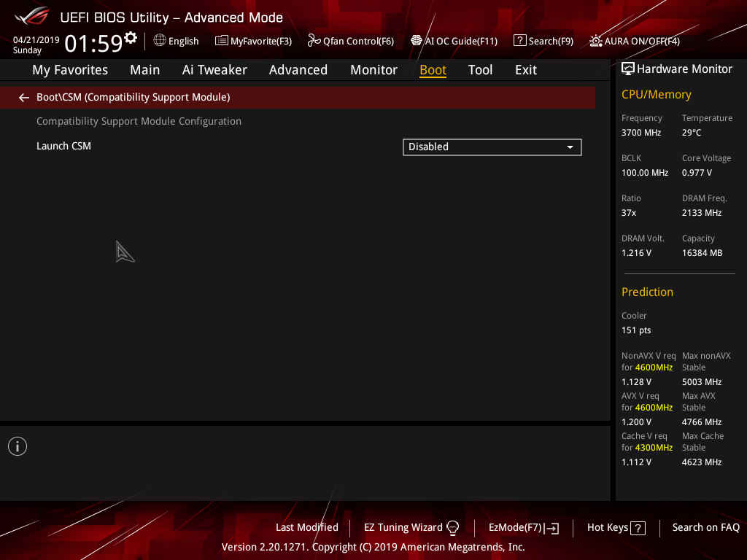Open Qfan Control fan icon
This screenshot has width=747, height=560.
[314, 41]
